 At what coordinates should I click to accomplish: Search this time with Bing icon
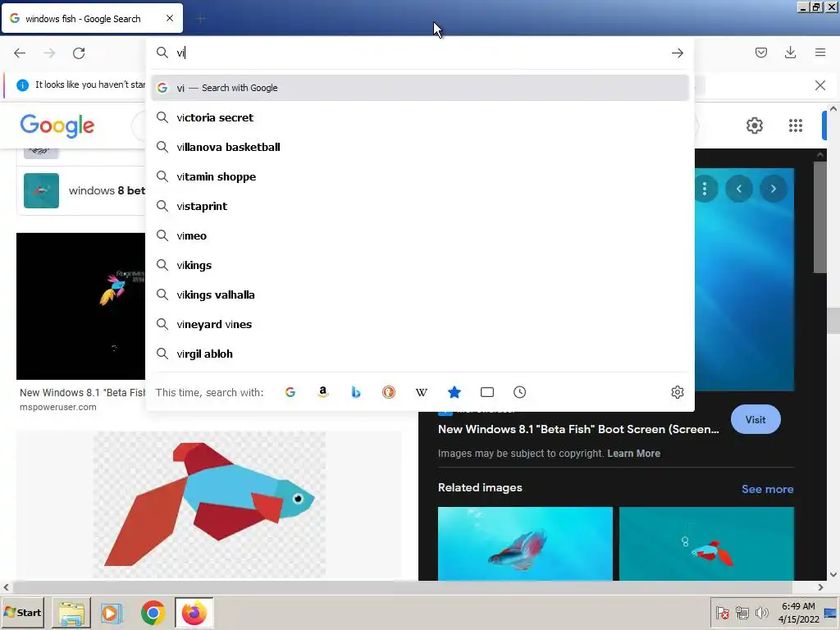[356, 392]
